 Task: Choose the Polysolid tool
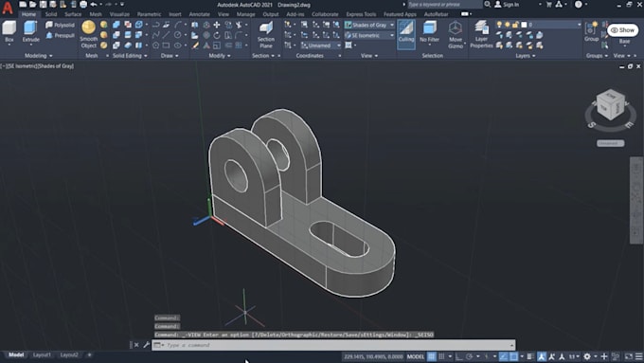point(60,25)
